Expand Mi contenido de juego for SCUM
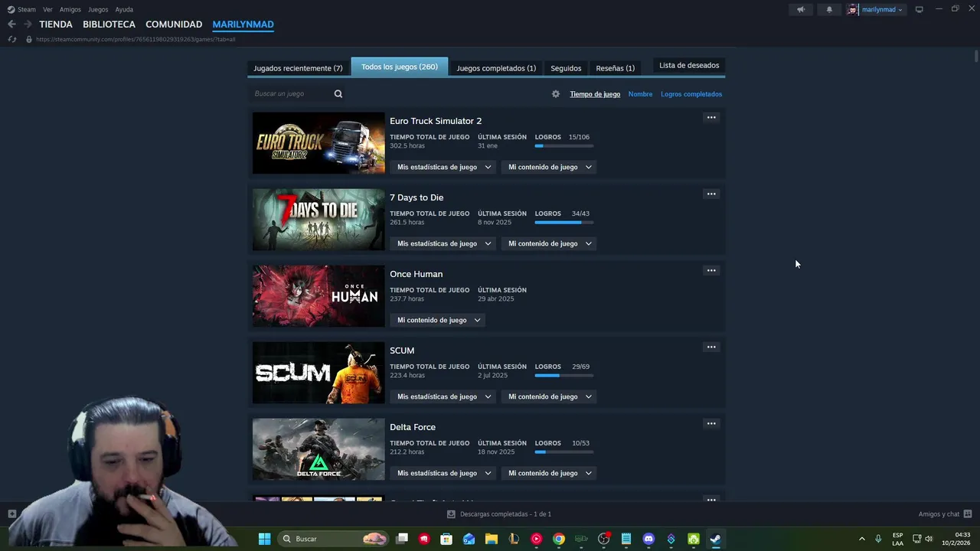 point(549,396)
